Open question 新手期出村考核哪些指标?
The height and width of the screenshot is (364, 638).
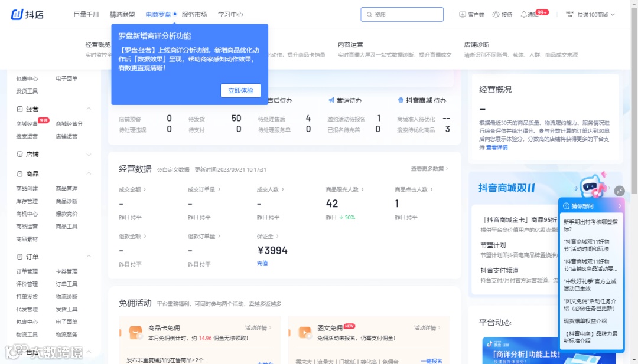(x=591, y=225)
